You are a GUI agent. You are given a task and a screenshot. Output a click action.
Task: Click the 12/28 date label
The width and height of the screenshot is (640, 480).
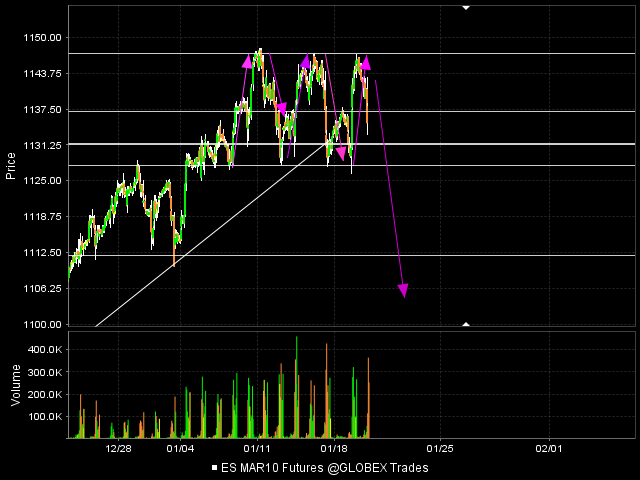tap(118, 449)
